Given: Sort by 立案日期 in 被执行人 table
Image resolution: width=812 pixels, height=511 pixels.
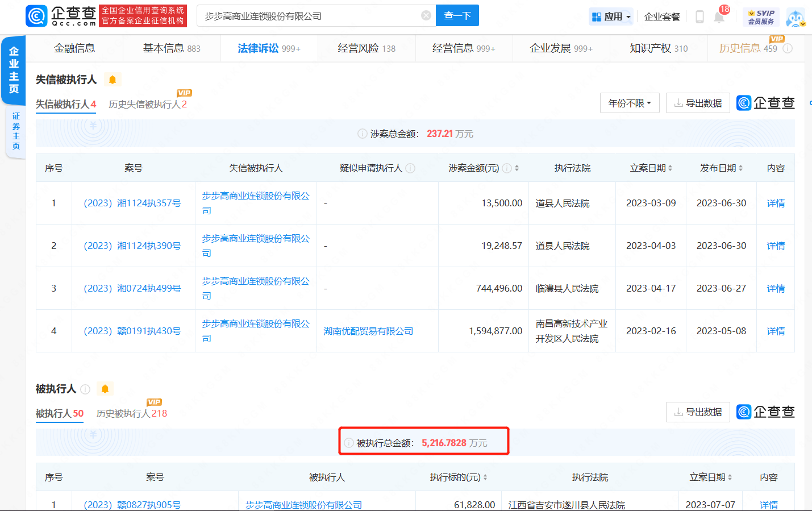Looking at the screenshot, I should coord(730,477).
